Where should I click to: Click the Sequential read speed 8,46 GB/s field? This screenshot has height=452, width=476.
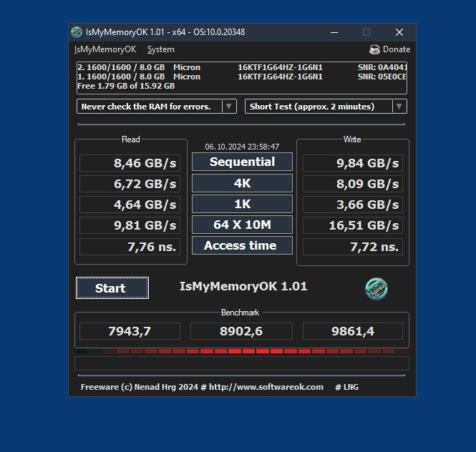[129, 163]
